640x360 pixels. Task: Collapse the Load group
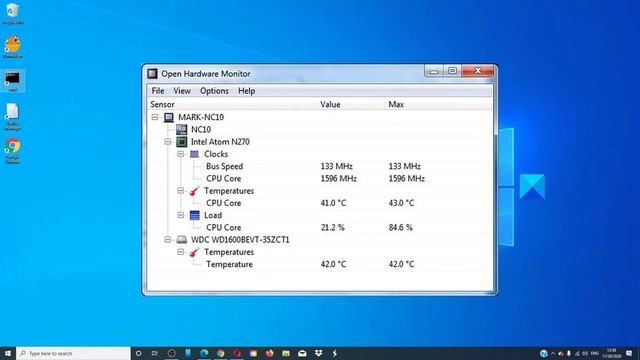click(181, 215)
